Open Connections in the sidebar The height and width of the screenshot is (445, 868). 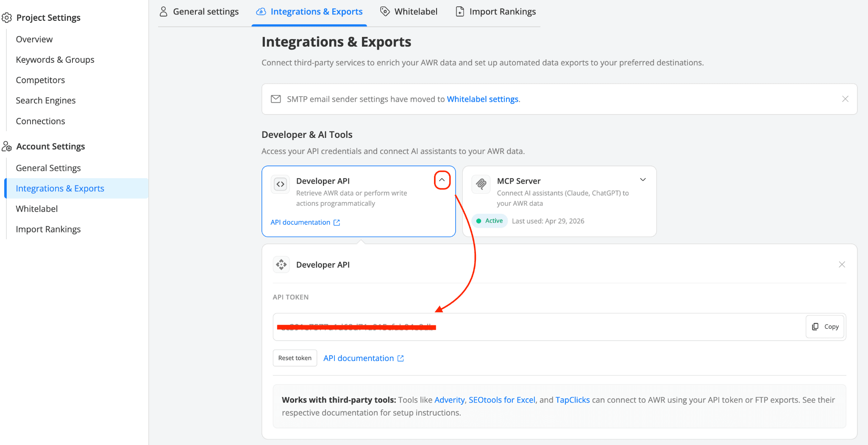tap(40, 121)
